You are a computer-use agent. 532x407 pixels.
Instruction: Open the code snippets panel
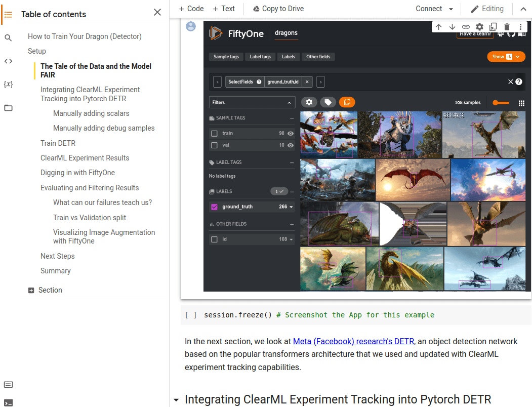(8, 61)
